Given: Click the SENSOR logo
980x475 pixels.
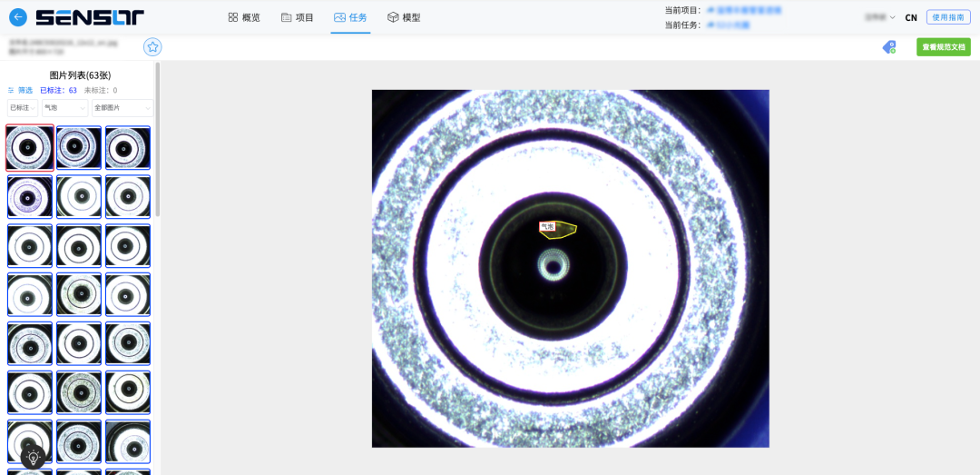Looking at the screenshot, I should (90, 17).
